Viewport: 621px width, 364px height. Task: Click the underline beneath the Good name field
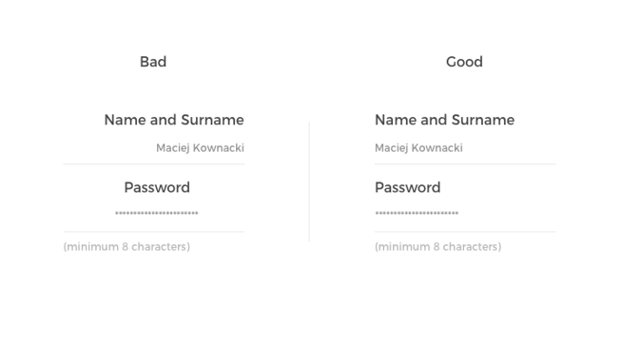(465, 163)
